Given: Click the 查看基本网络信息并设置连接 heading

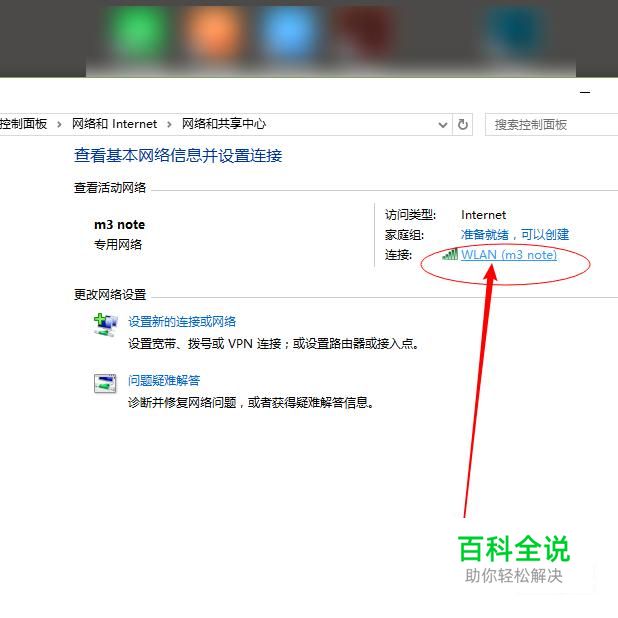Looking at the screenshot, I should (178, 155).
